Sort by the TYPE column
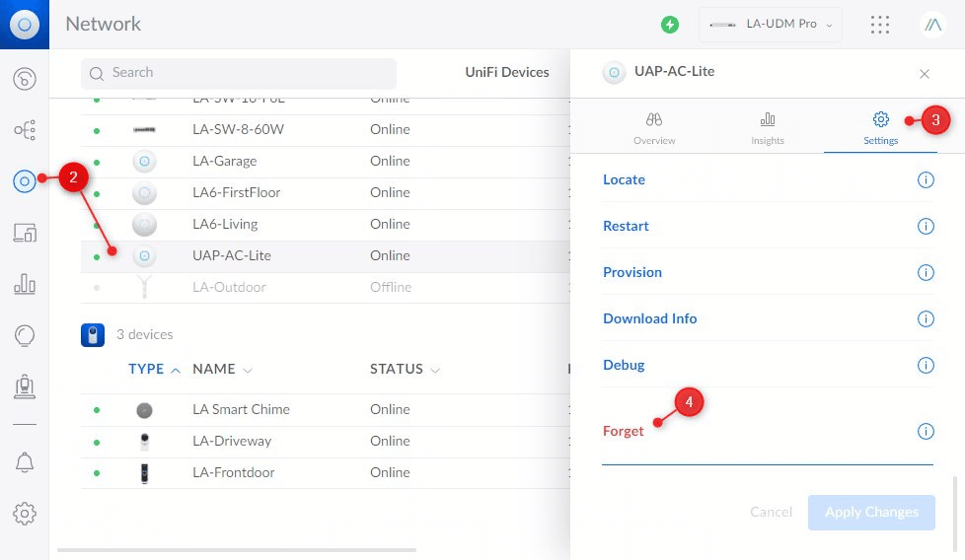The height and width of the screenshot is (560, 965). point(154,370)
